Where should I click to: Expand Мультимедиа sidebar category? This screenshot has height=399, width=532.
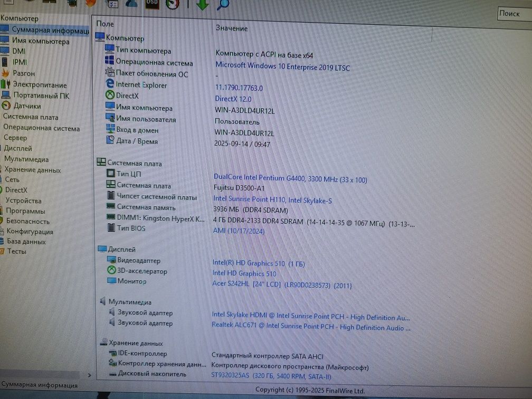26,159
